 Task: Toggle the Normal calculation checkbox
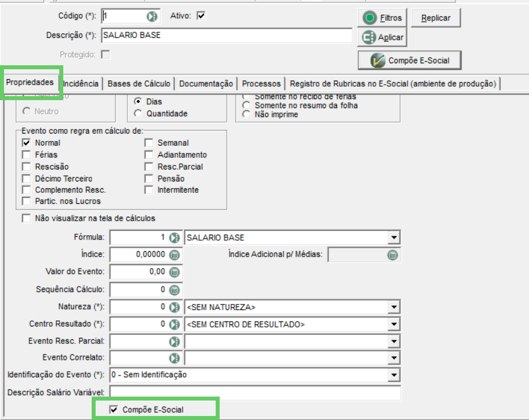point(26,142)
